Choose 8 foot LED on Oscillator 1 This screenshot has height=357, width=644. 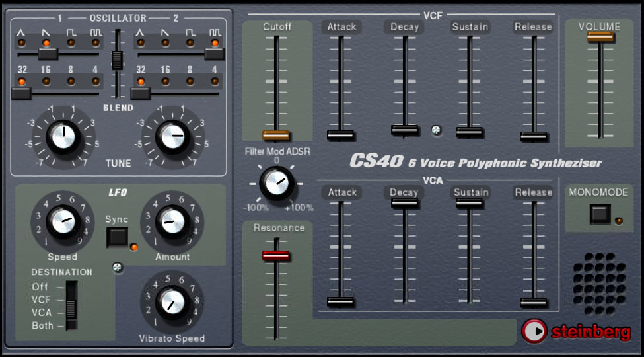click(71, 81)
